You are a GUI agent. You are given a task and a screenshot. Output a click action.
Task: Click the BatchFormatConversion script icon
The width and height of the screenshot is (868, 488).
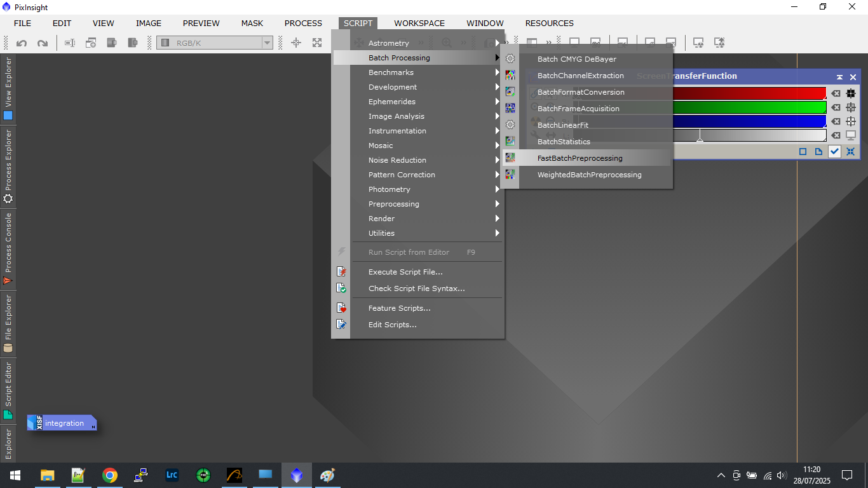click(510, 92)
